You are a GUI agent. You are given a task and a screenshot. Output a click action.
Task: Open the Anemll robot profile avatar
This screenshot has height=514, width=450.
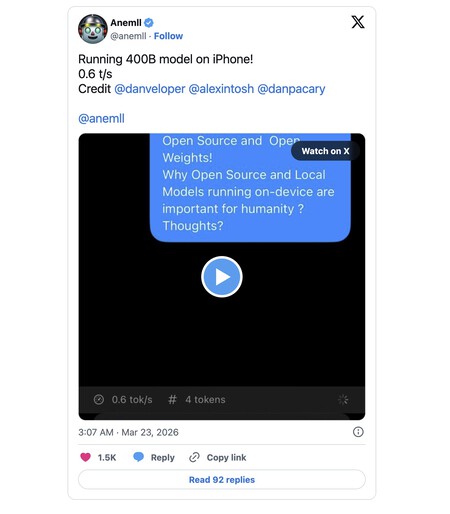(x=93, y=29)
